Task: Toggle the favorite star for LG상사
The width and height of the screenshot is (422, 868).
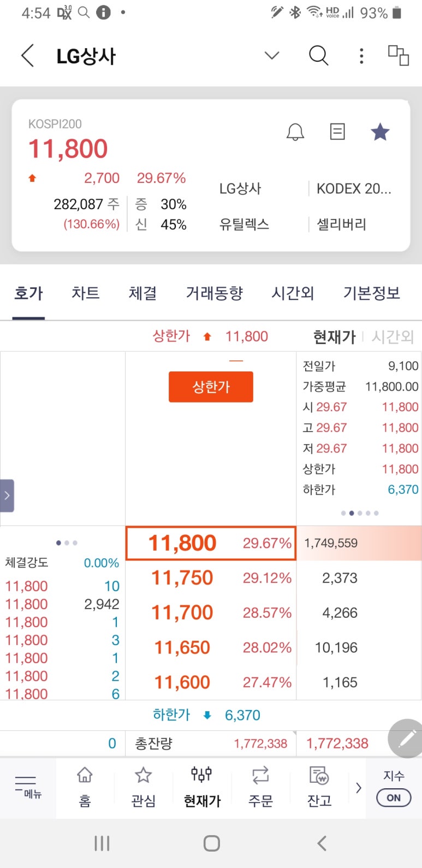Action: point(380,132)
